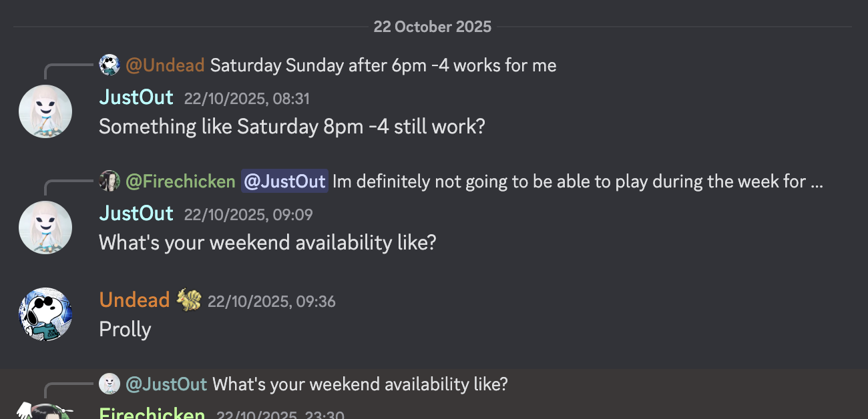
Task: Click JustOut's small avatar in the bottom reply preview
Action: coord(110,384)
